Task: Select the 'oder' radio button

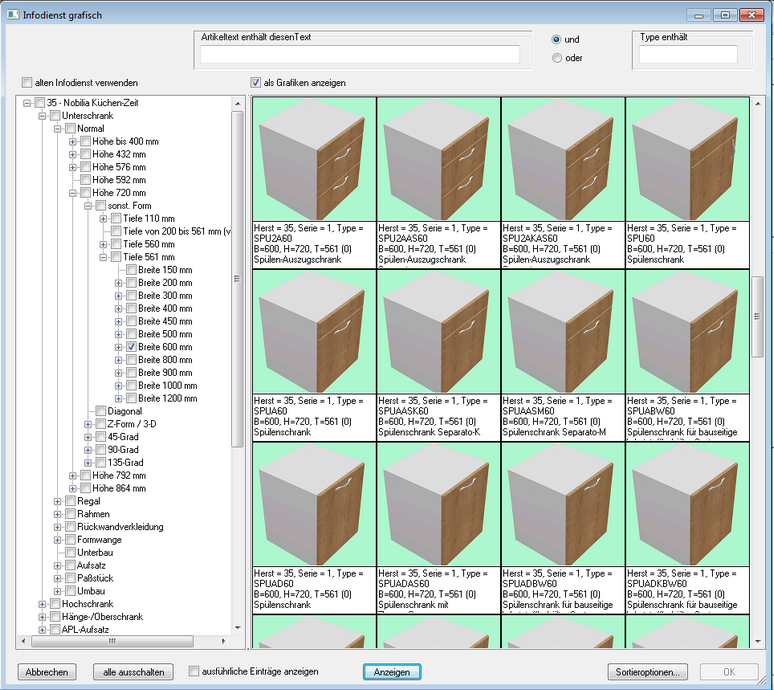Action: click(557, 58)
